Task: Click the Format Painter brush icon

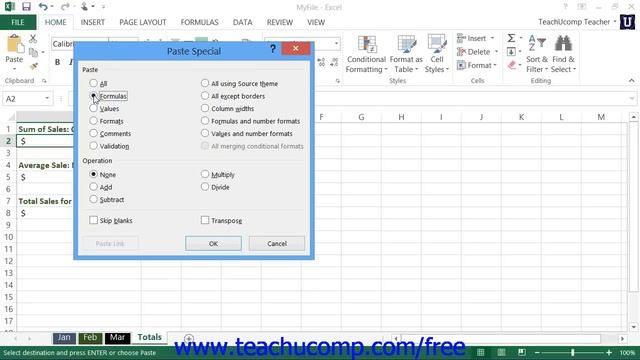Action: 33,66
